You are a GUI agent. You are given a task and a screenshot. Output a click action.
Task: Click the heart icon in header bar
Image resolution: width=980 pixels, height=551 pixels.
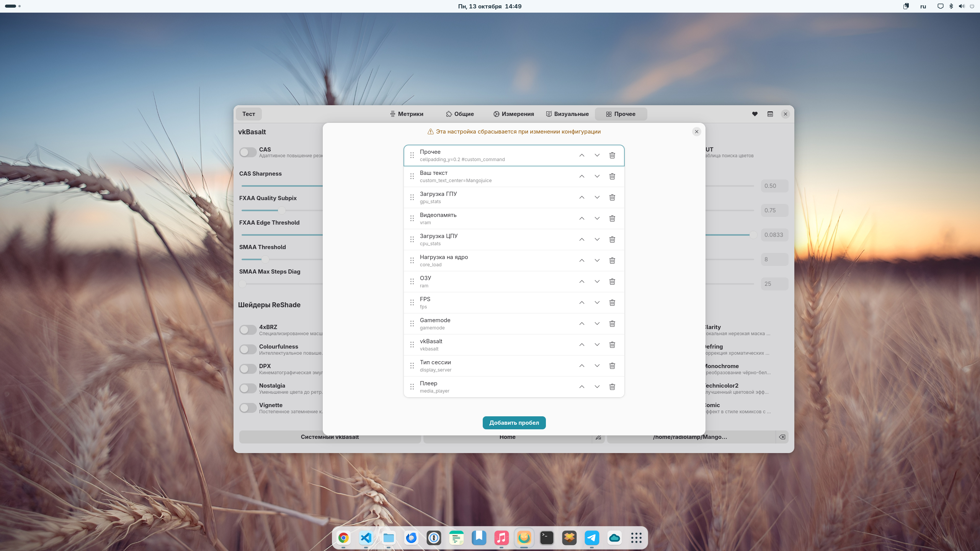[x=755, y=114]
